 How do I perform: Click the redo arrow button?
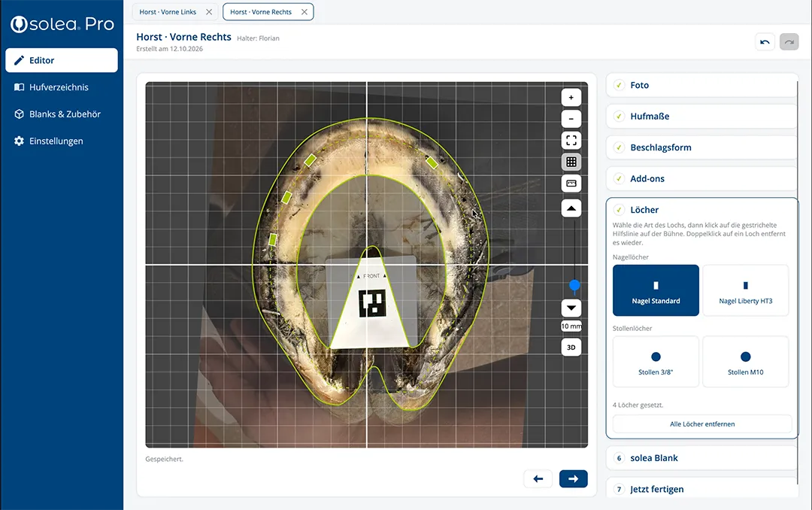point(789,42)
